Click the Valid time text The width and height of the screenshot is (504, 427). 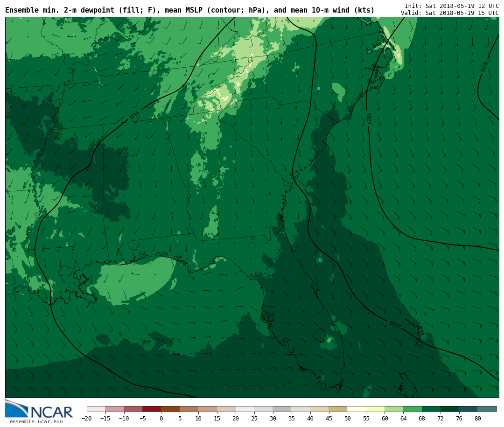click(449, 13)
